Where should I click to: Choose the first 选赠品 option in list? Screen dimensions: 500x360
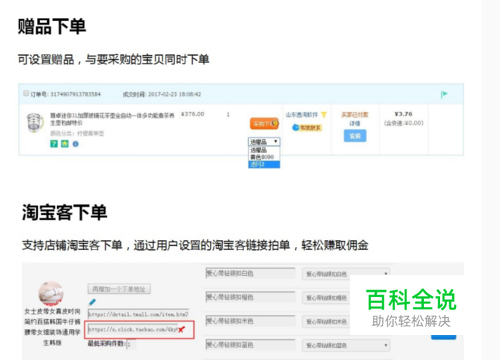tap(264, 150)
